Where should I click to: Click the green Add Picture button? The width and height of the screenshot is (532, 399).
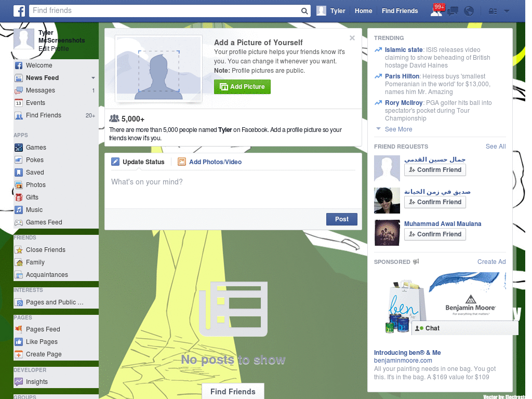[242, 87]
